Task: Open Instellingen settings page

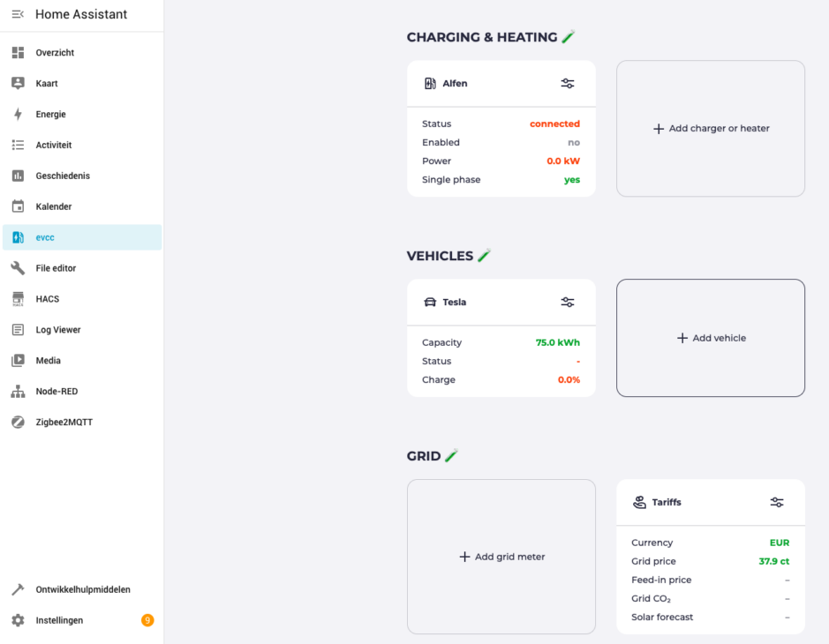Action: (x=59, y=621)
